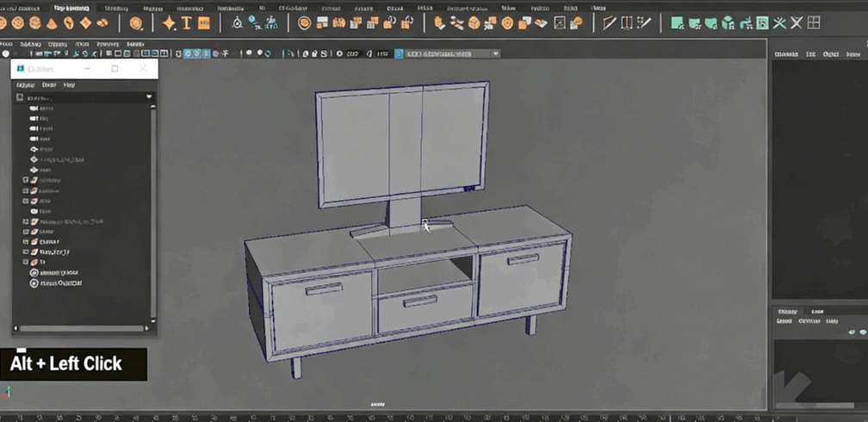
Task: Open the Outliner search filter dropdown arrow
Action: click(149, 97)
